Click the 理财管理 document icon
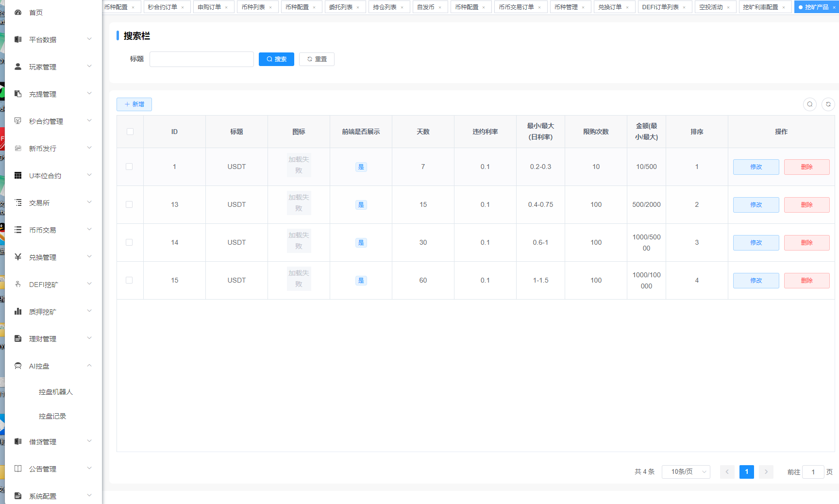This screenshot has height=504, width=839. coord(18,338)
